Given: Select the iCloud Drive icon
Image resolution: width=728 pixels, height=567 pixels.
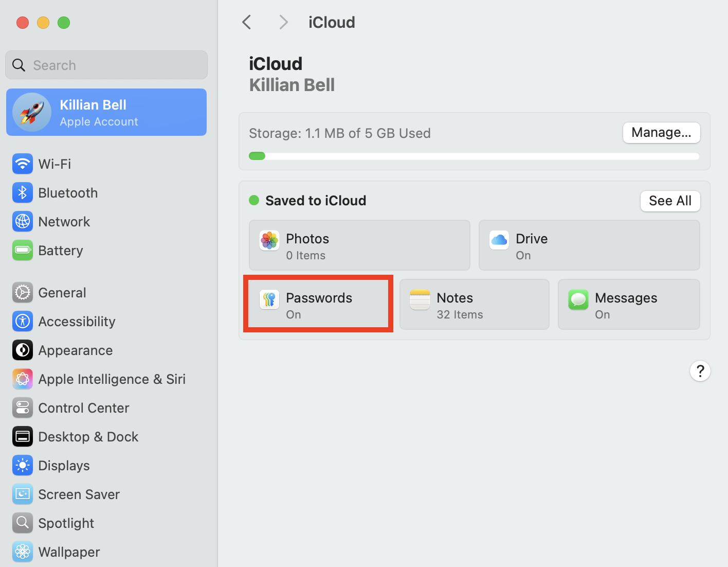Looking at the screenshot, I should [x=499, y=240].
